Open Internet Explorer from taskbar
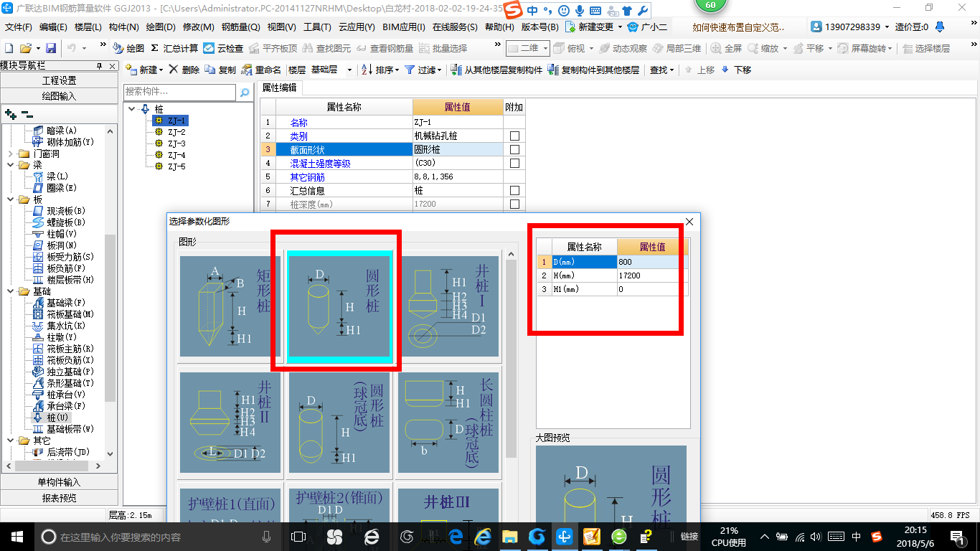Screen dimensions: 980x551 pyautogui.click(x=483, y=537)
